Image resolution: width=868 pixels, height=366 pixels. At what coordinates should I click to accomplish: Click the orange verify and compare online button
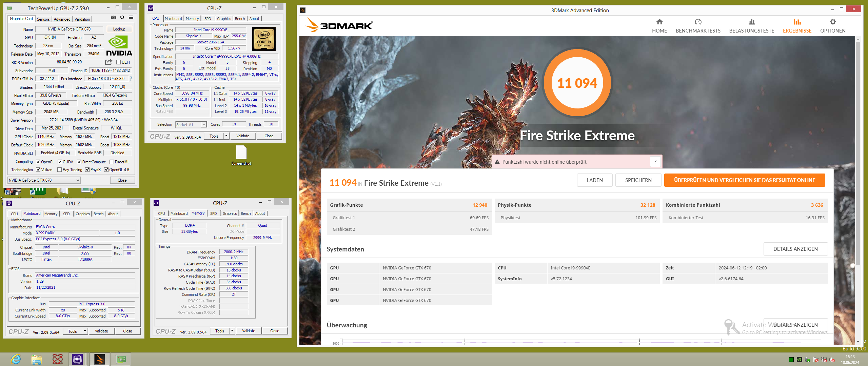pyautogui.click(x=745, y=180)
